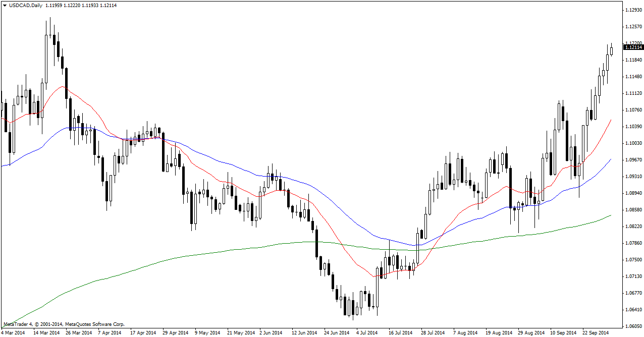This screenshot has width=644, height=337.
Task: Click the 2 Jun 2014 date label
Action: pyautogui.click(x=271, y=333)
